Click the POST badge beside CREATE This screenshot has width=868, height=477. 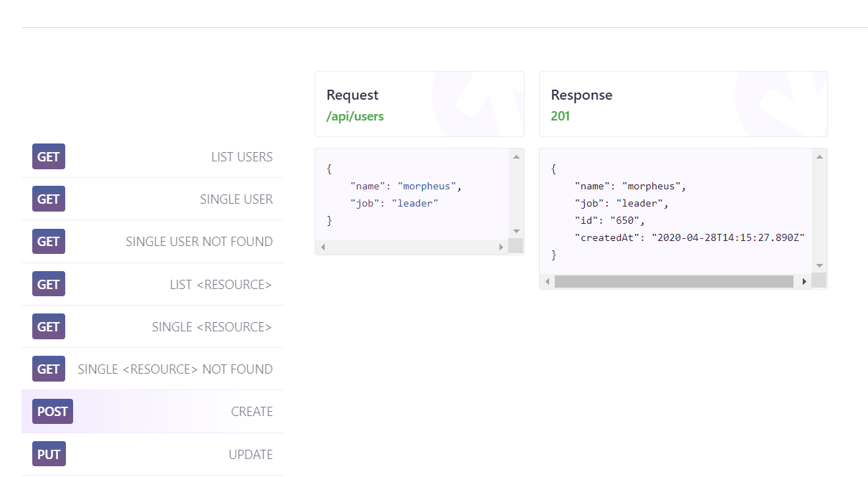click(x=52, y=411)
